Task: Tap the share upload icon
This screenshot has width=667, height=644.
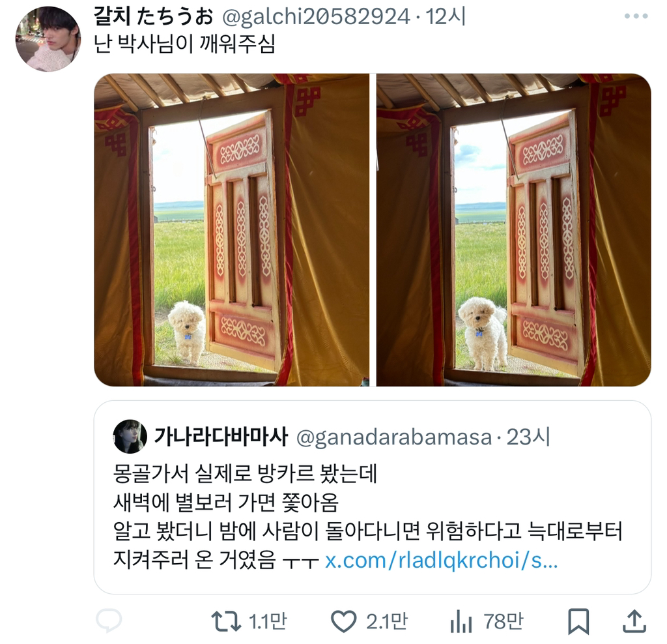Action: click(x=634, y=621)
